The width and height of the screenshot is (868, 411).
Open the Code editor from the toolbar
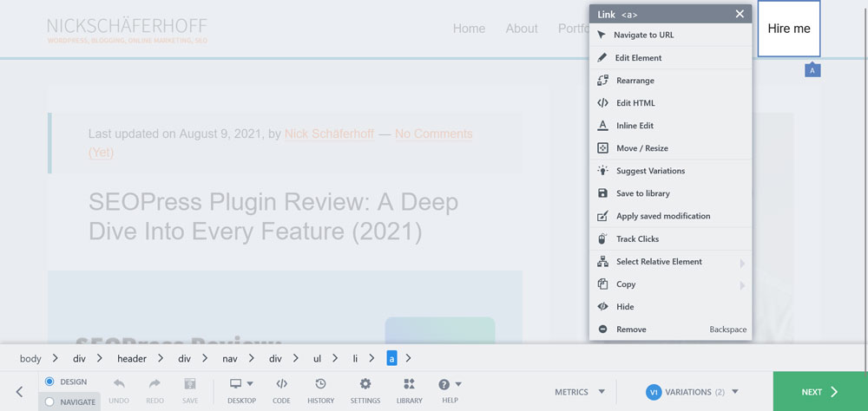(x=281, y=389)
